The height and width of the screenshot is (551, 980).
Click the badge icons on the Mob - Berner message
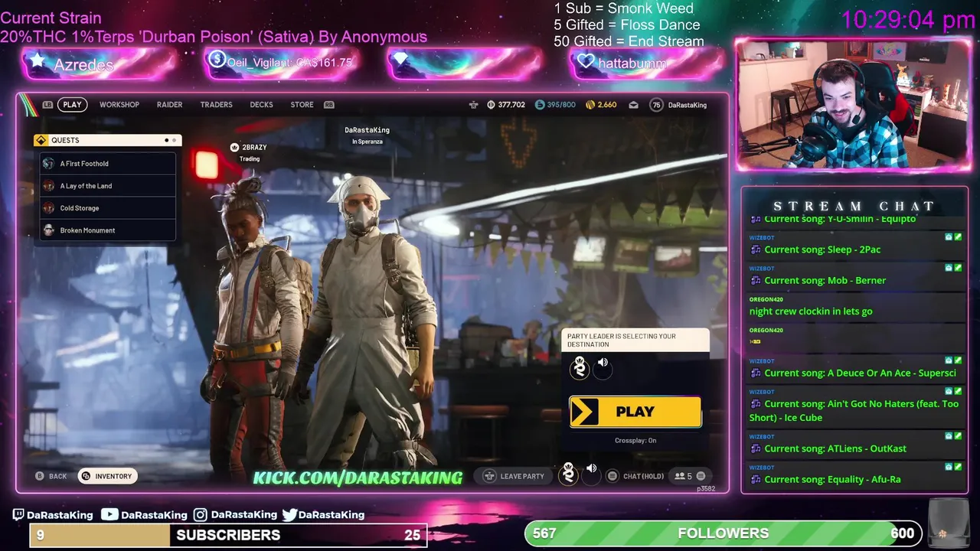[953, 268]
